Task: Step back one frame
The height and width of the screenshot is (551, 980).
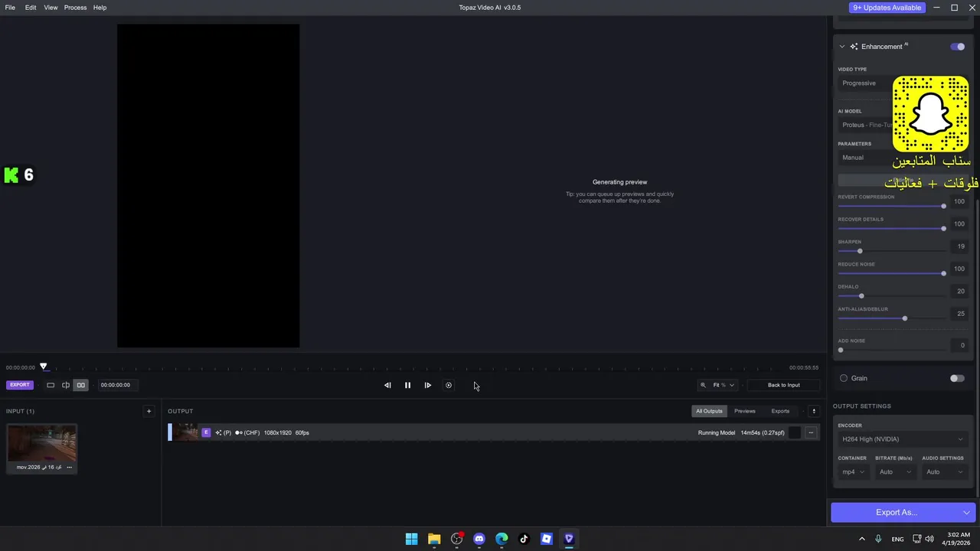Action: coord(387,385)
